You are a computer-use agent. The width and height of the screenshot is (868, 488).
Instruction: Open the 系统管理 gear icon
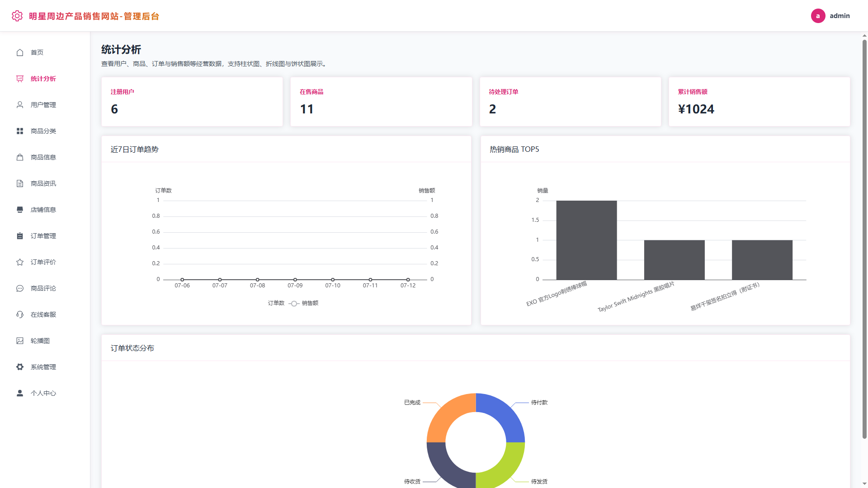pos(20,367)
